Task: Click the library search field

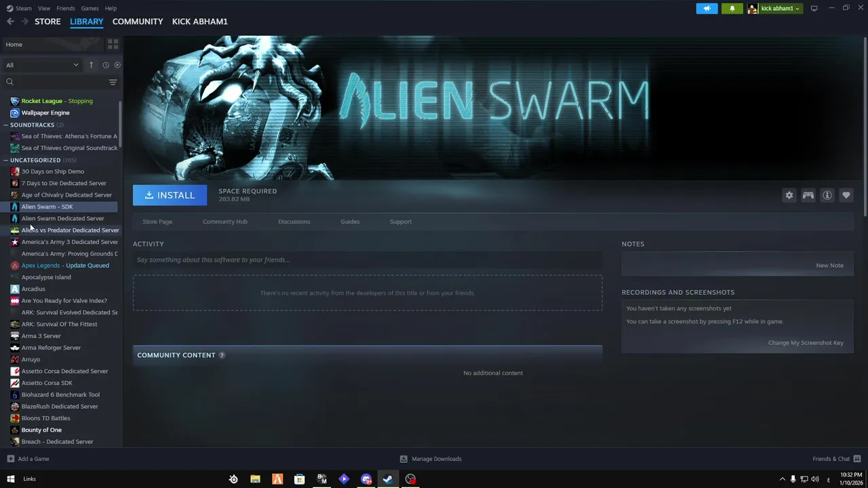Action: pyautogui.click(x=61, y=82)
